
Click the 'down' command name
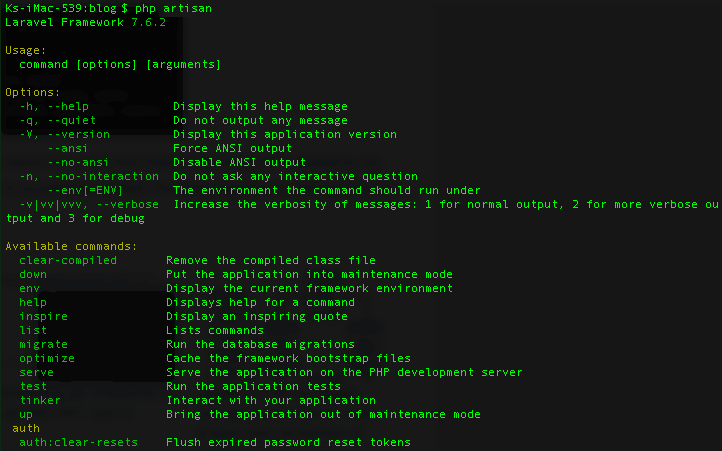[33, 274]
